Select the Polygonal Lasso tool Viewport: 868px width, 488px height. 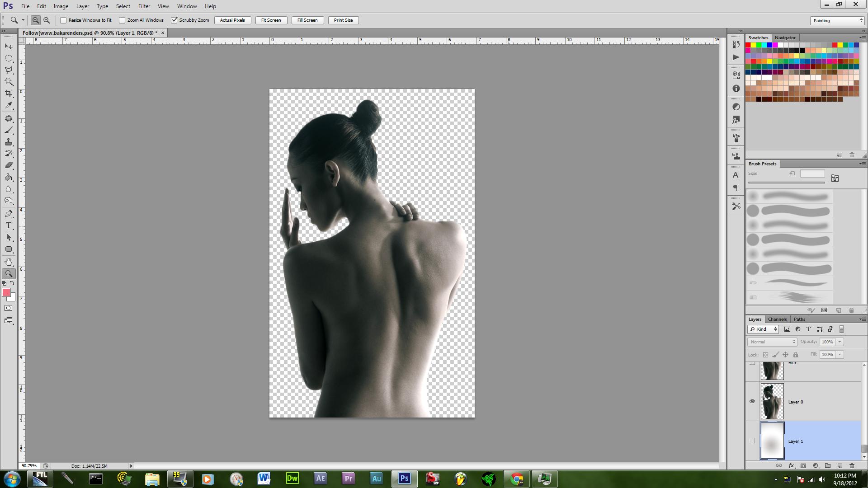click(x=9, y=70)
